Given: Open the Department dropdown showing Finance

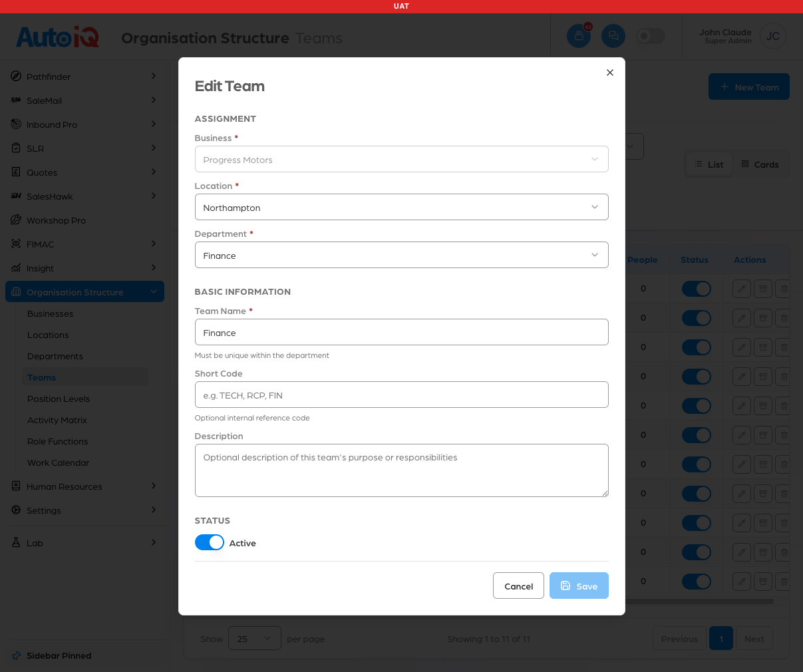Looking at the screenshot, I should click(x=402, y=255).
